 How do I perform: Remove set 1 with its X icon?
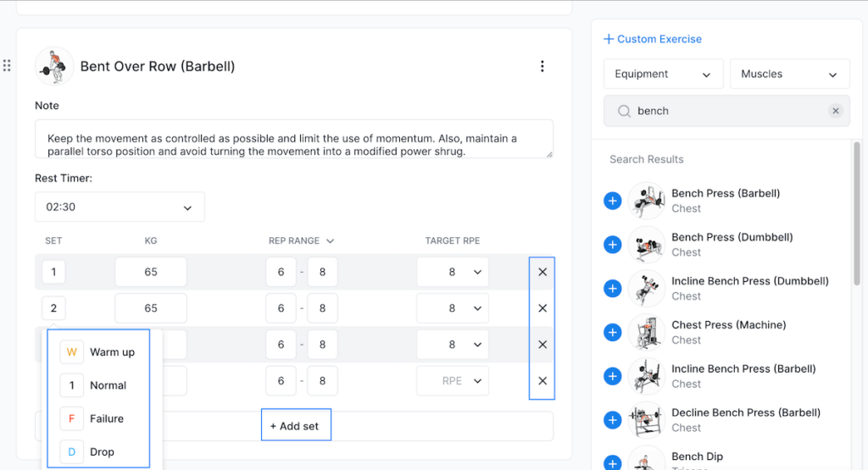point(542,272)
